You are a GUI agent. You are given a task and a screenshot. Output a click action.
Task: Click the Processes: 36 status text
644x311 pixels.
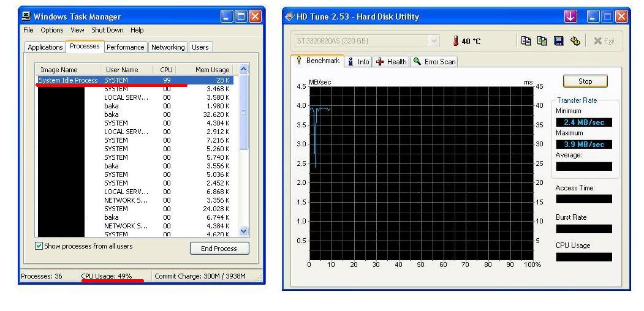(x=42, y=276)
